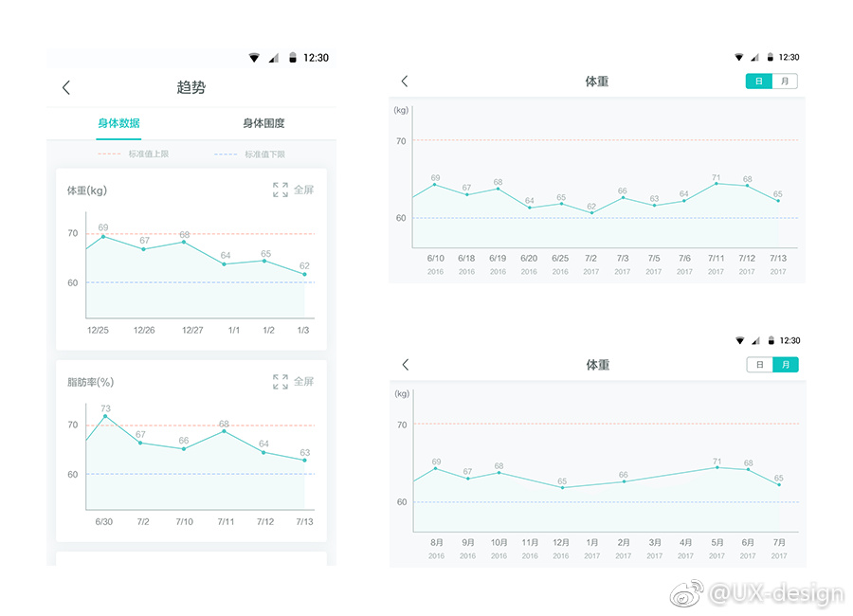Viewport: 853px width, 616px height.
Task: Tap the 11月 2016 axis label in monthly chart
Action: coord(530,549)
